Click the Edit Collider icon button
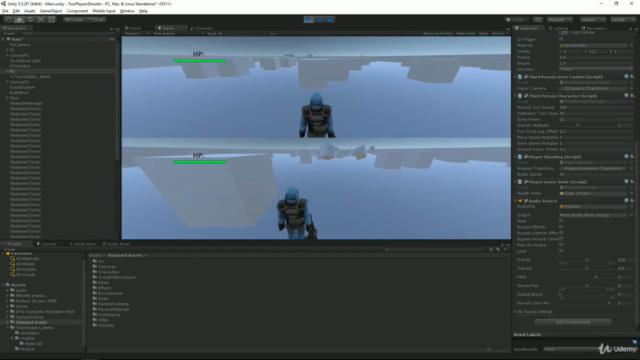This screenshot has width=640, height=360. 564,32
